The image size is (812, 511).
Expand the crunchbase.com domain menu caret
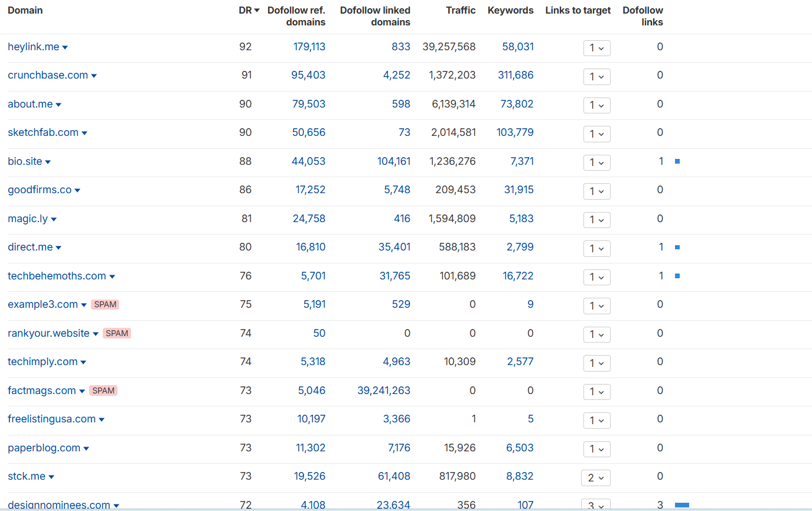[x=94, y=76]
